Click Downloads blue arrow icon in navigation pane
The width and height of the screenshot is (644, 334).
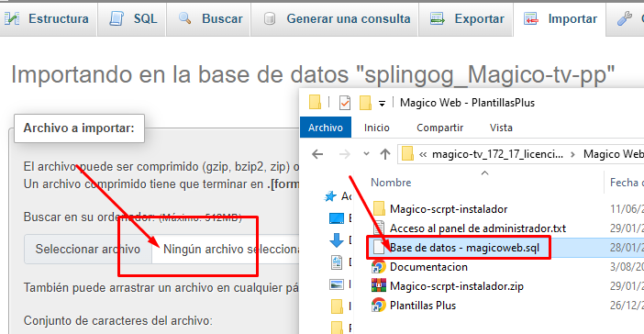click(337, 239)
